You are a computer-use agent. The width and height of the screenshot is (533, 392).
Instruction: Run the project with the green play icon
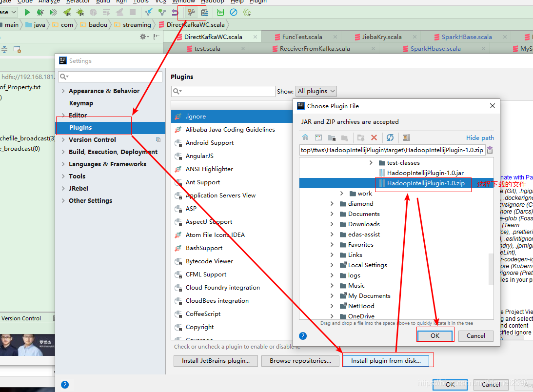pyautogui.click(x=27, y=13)
